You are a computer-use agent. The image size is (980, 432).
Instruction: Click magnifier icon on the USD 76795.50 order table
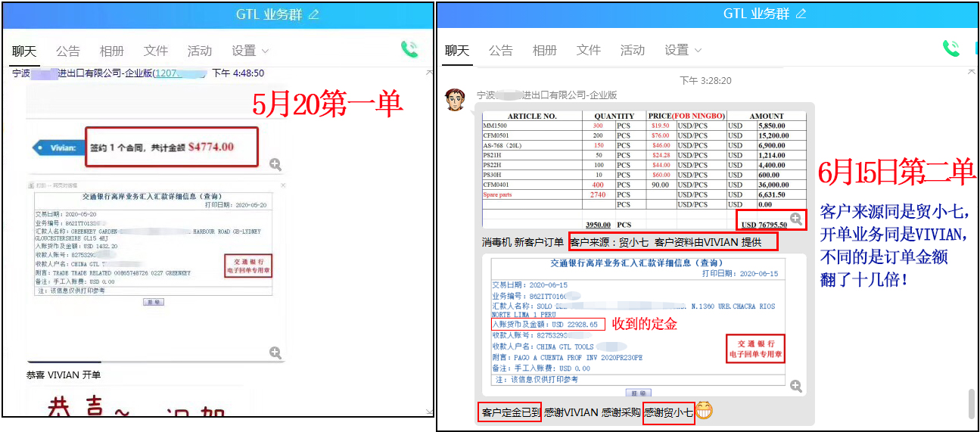click(x=795, y=219)
